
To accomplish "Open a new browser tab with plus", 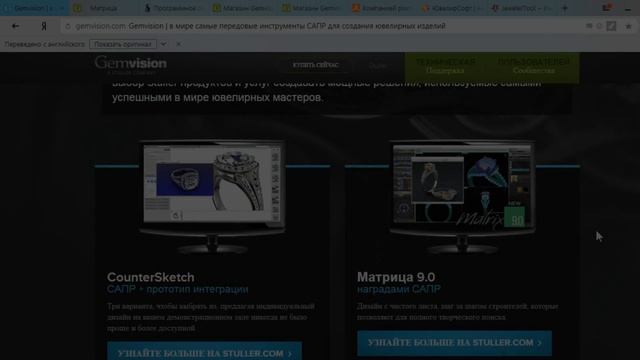I will [564, 8].
